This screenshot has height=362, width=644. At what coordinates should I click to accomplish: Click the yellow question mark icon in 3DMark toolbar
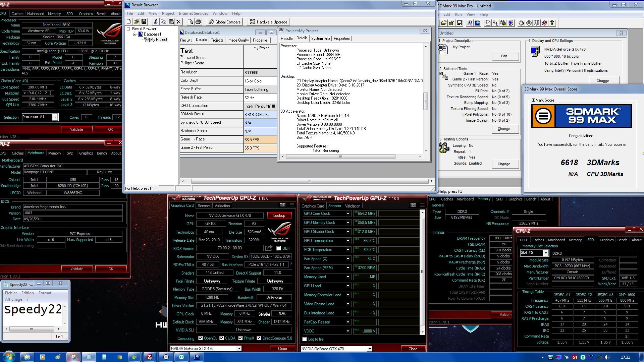coord(552,23)
